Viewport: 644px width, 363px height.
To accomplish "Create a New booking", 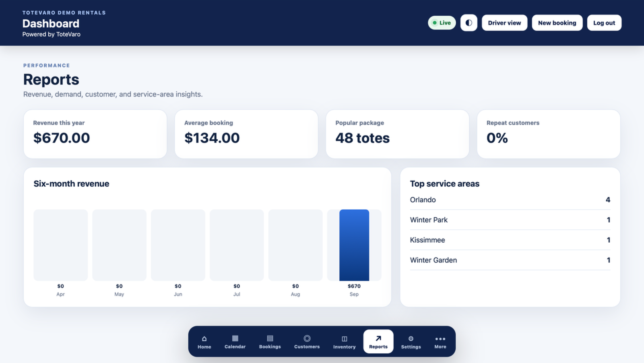I will (x=557, y=23).
